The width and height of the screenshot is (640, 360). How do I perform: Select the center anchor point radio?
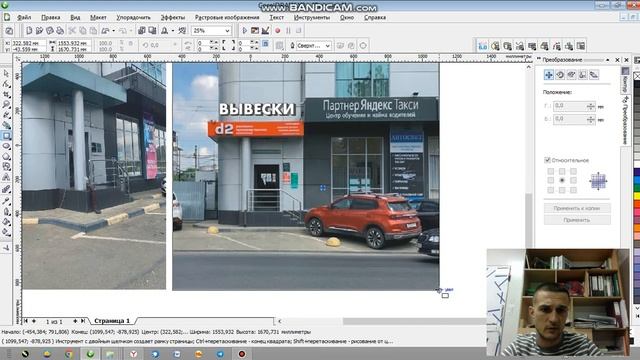(x=562, y=180)
